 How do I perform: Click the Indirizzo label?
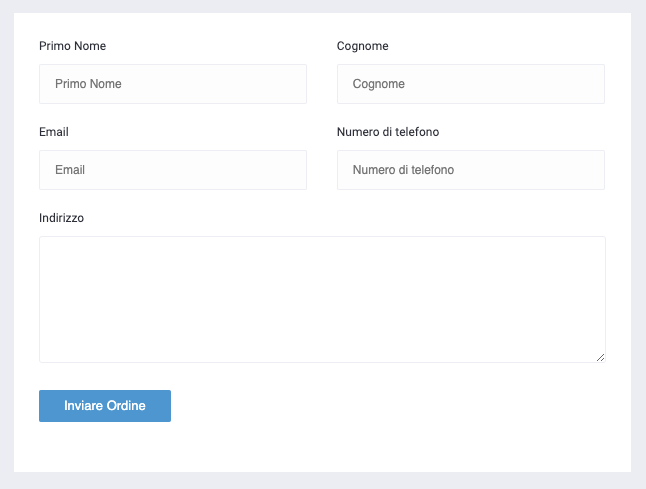[x=61, y=218]
